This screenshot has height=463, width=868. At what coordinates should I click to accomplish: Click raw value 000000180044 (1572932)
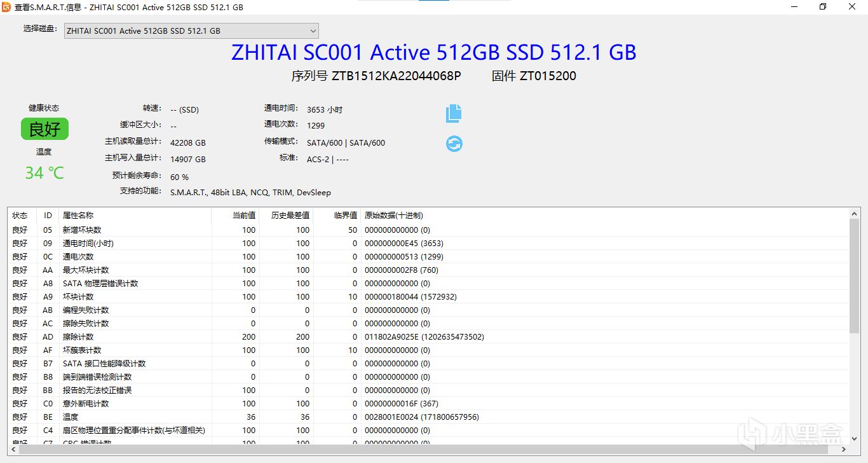pos(410,296)
